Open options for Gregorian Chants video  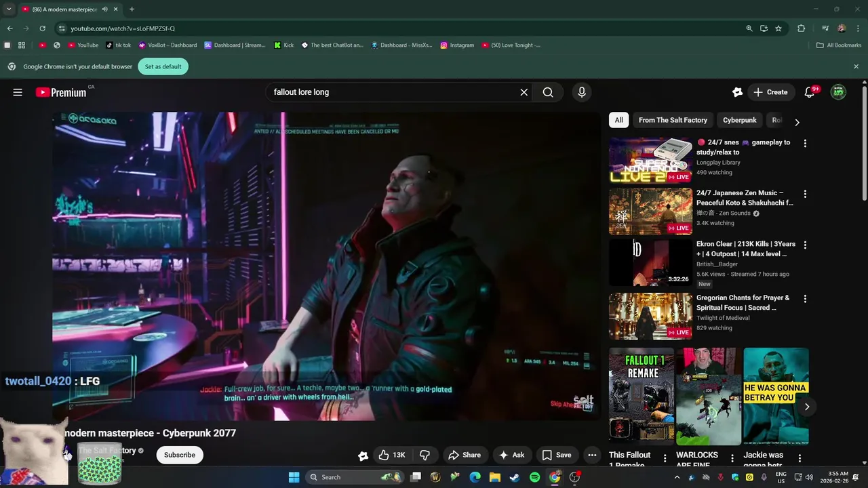pos(805,299)
